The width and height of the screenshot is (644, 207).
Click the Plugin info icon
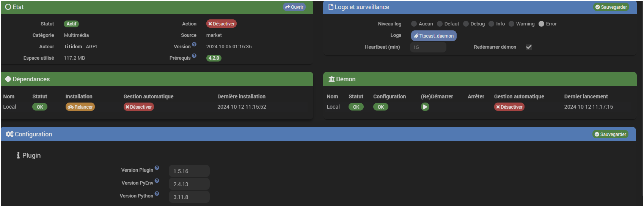[x=18, y=155]
